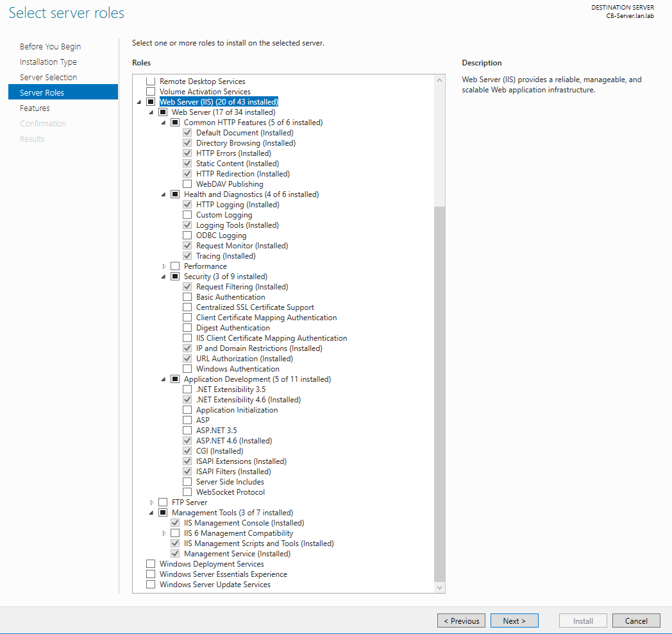Check Windows Deployment Services role
Viewport: 672px width, 634px height.
point(151,563)
